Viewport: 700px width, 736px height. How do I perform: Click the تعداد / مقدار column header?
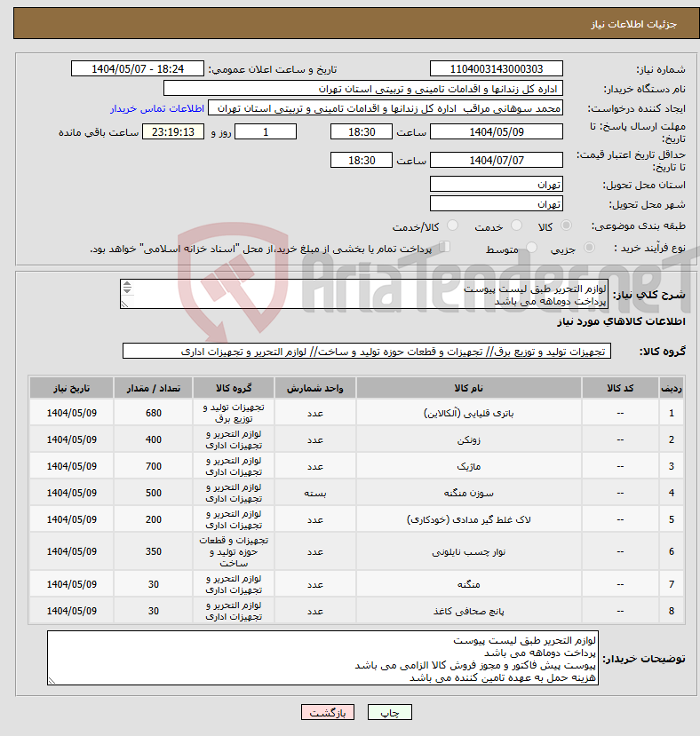click(x=153, y=388)
